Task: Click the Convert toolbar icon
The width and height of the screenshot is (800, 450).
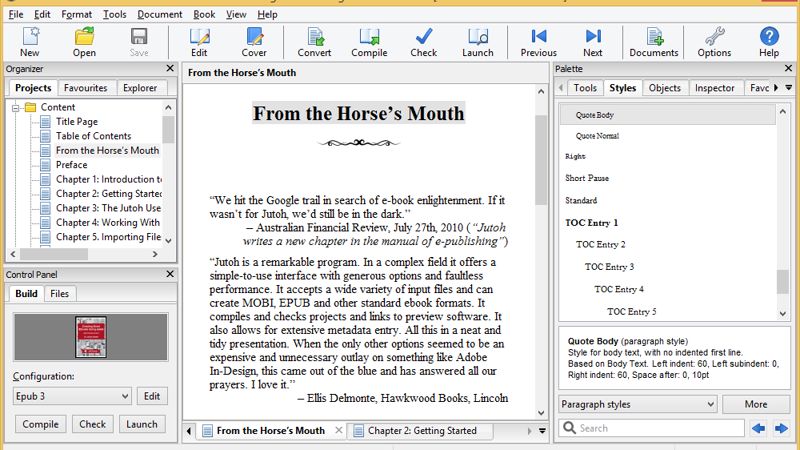Action: [x=314, y=41]
